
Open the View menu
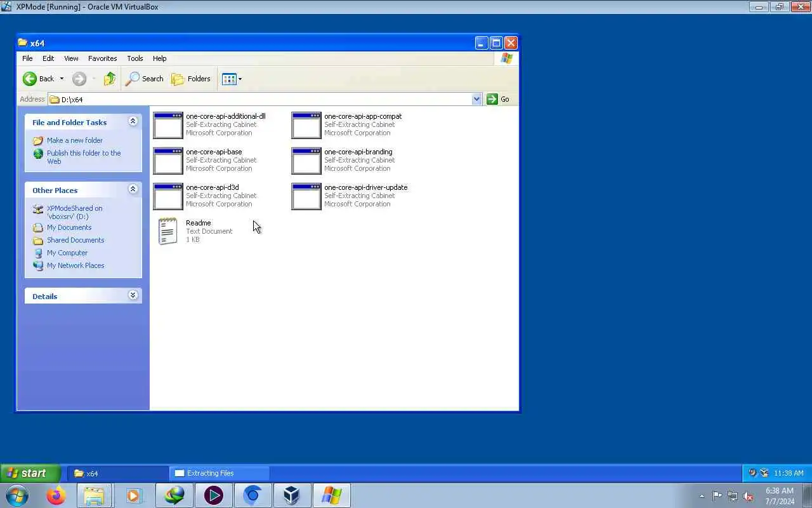pos(71,58)
